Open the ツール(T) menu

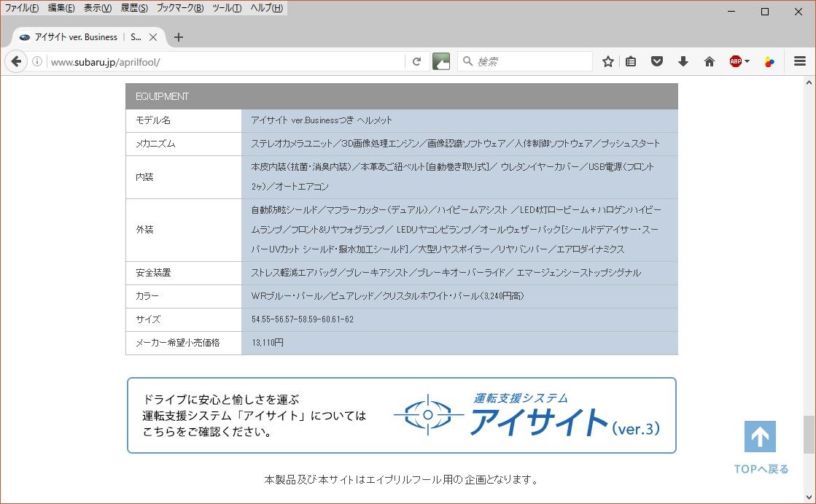pos(227,8)
